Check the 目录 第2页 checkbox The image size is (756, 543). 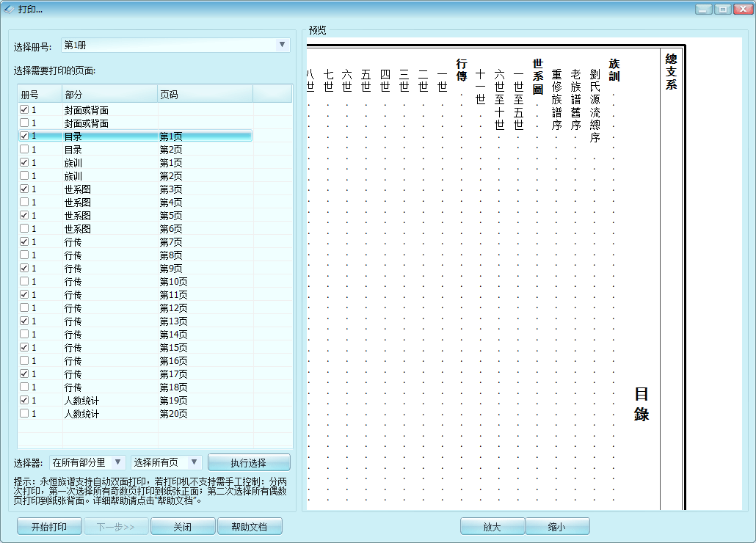pyautogui.click(x=24, y=150)
